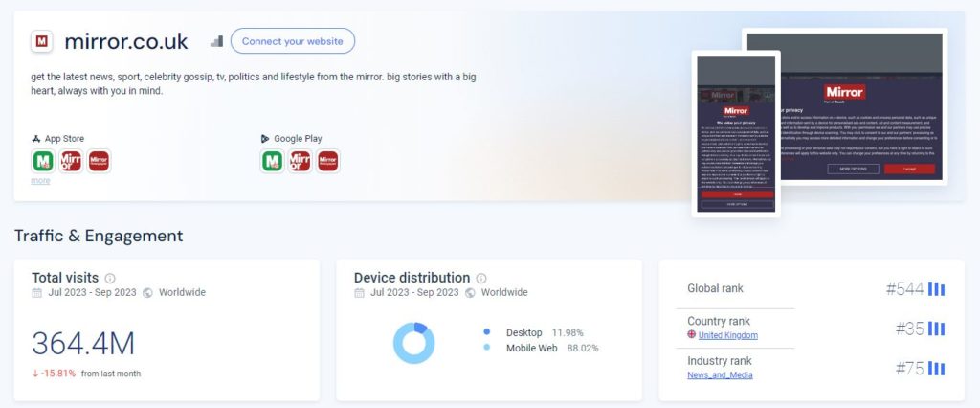The image size is (980, 408).
Task: Click the Desktop 11.98% percentage
Action: pos(568,333)
